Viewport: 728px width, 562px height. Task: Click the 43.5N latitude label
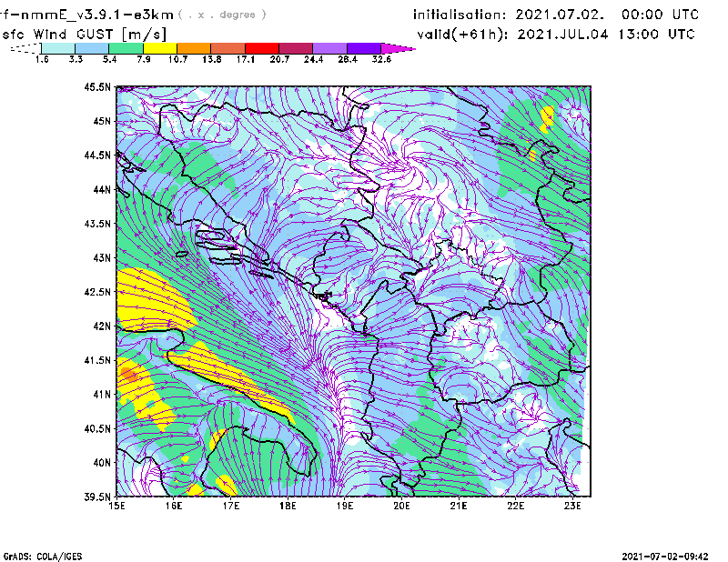(x=97, y=224)
